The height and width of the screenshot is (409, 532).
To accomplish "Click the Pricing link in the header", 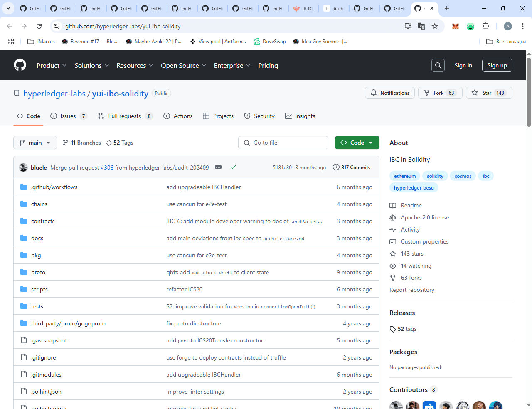I will coord(268,65).
